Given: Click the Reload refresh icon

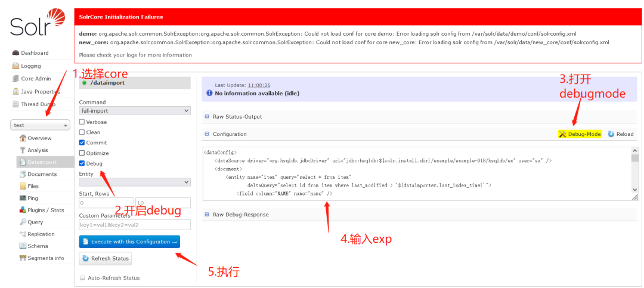Looking at the screenshot, I should pyautogui.click(x=611, y=134).
